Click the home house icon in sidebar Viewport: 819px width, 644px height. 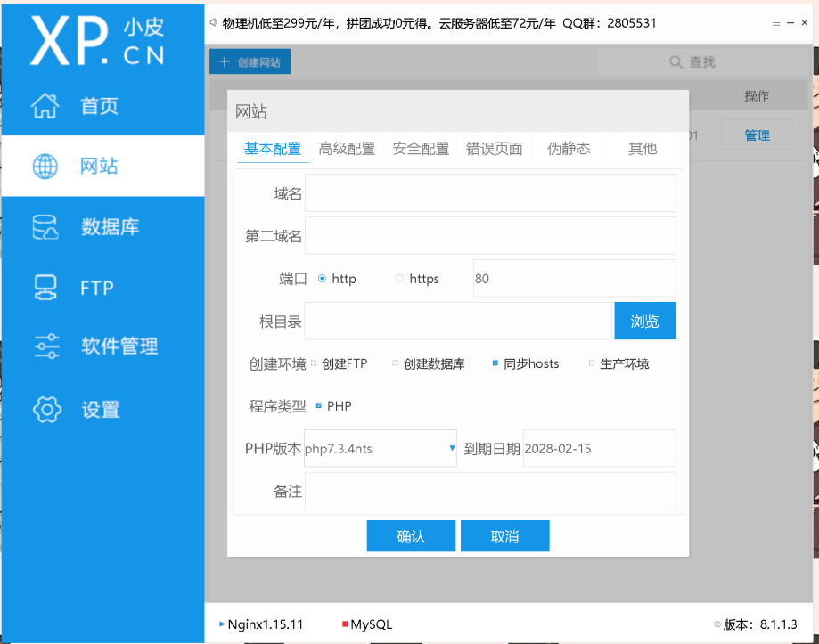pyautogui.click(x=45, y=106)
